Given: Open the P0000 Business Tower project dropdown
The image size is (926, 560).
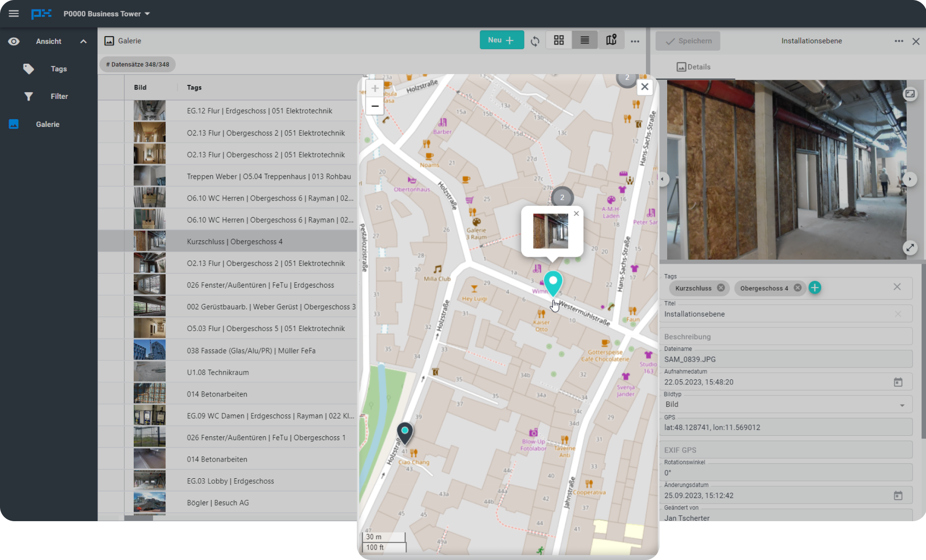Looking at the screenshot, I should point(107,14).
